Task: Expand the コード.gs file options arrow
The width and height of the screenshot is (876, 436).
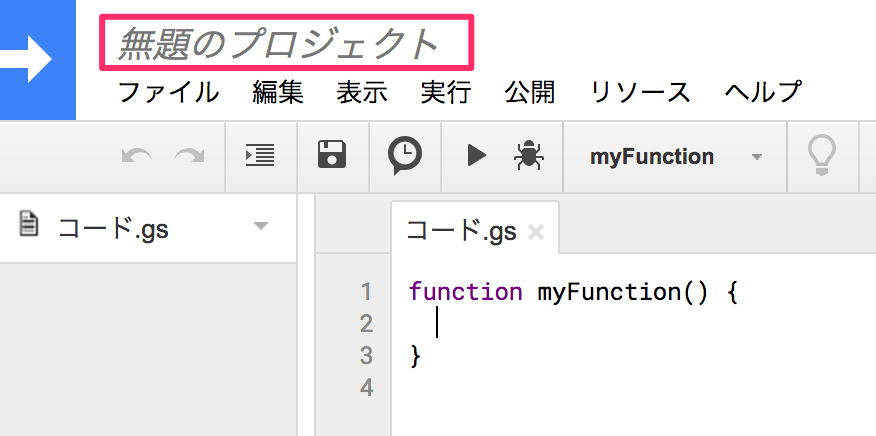Action: click(x=261, y=227)
